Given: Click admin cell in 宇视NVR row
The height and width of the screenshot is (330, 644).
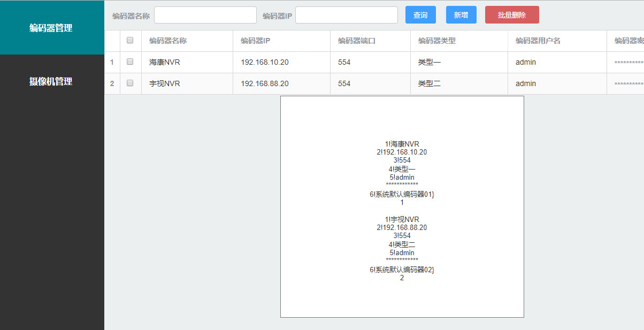Looking at the screenshot, I should 557,83.
